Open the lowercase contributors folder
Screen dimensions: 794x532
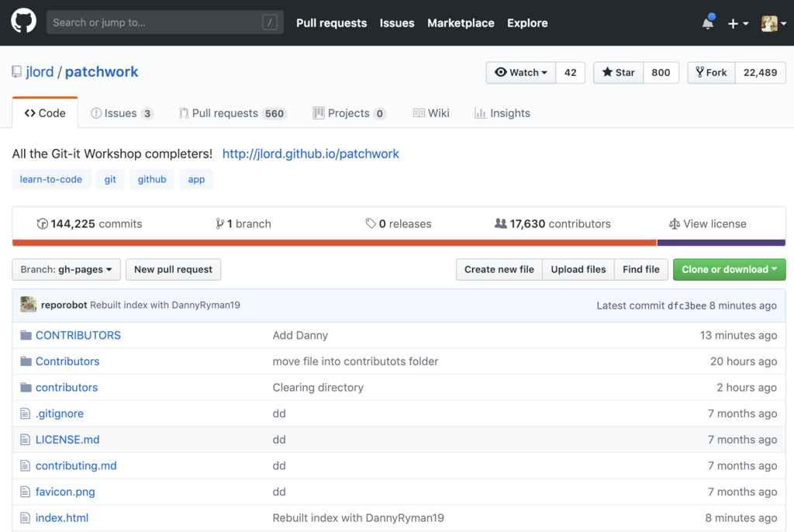pyautogui.click(x=67, y=388)
